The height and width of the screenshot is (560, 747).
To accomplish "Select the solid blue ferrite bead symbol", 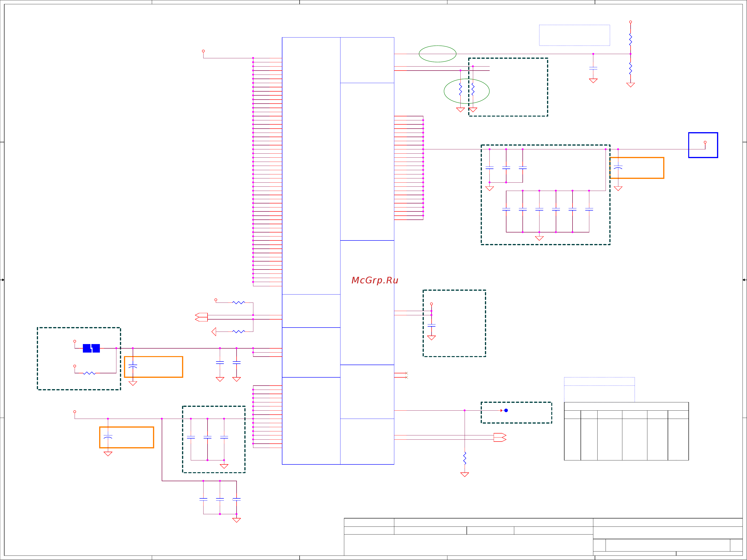I will 91,348.
